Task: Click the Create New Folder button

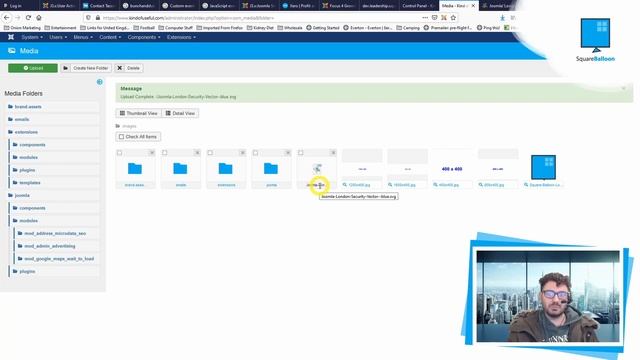Action: point(86,68)
